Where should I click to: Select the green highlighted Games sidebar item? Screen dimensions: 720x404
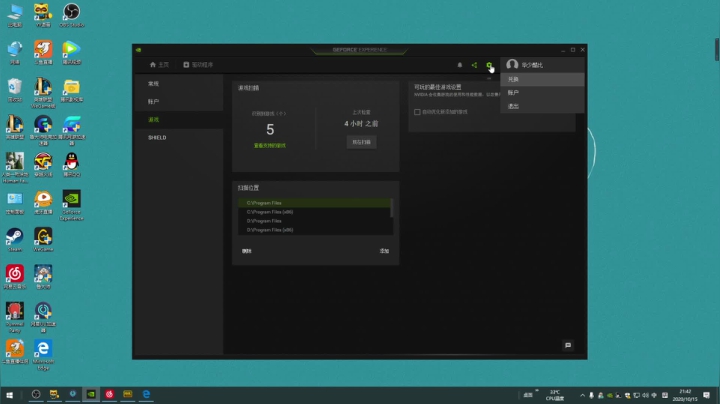[179, 119]
